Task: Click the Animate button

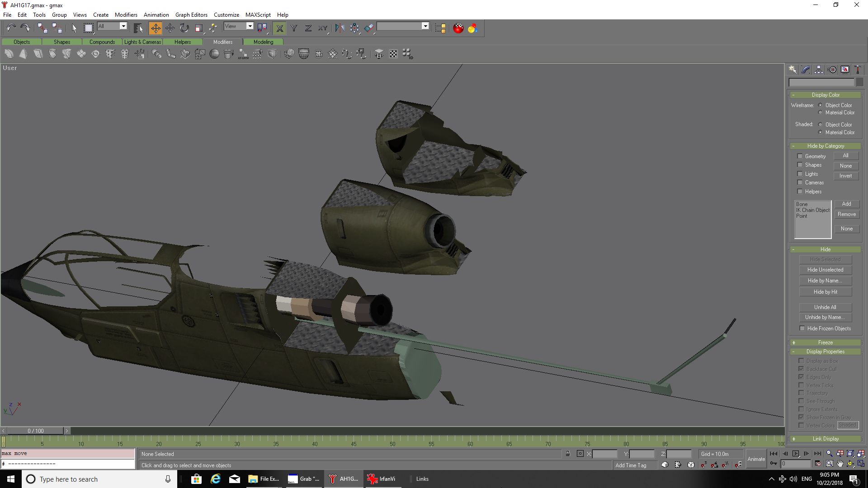Action: pos(756,459)
